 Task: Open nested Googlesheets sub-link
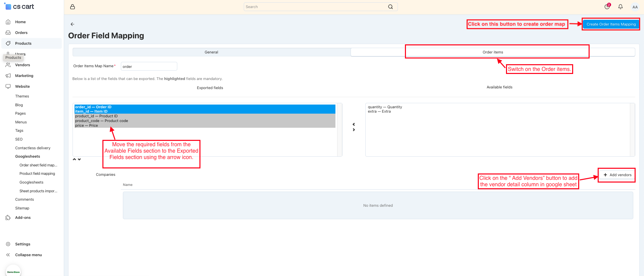[32, 182]
